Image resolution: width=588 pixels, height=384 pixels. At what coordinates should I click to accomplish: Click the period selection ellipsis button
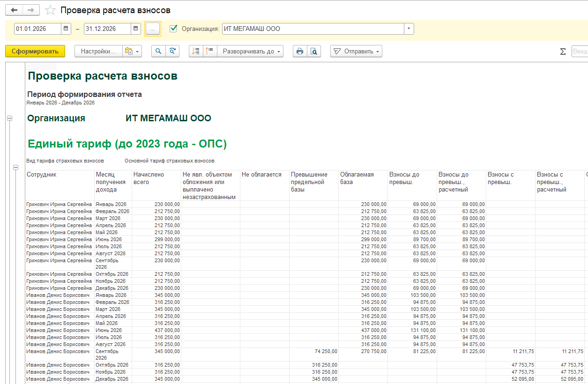coord(153,29)
